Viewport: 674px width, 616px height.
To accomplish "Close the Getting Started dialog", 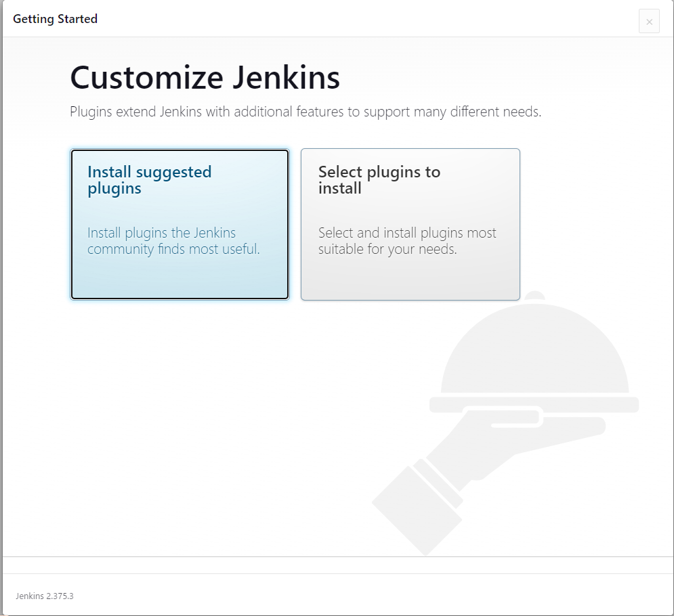I will point(649,21).
